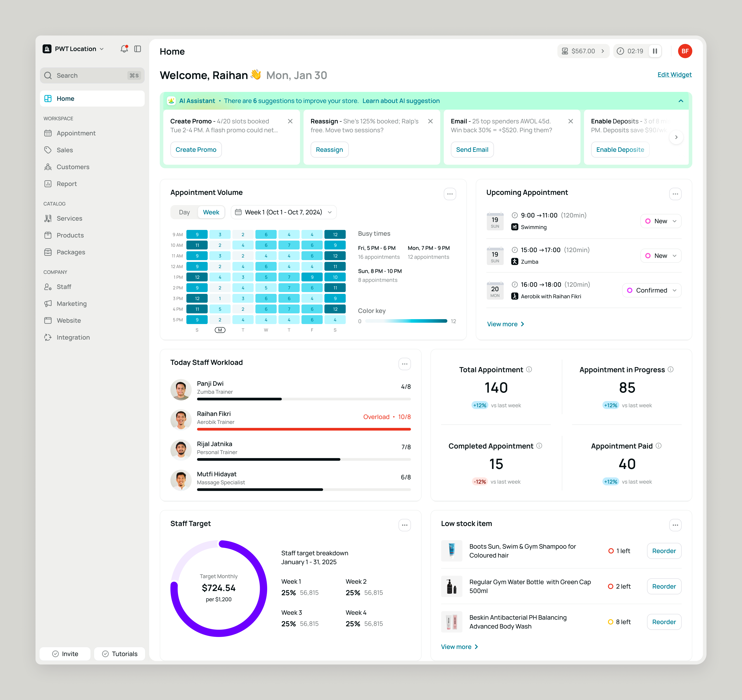Open Appointment Volume options menu
Viewport: 742px width, 700px height.
450,194
